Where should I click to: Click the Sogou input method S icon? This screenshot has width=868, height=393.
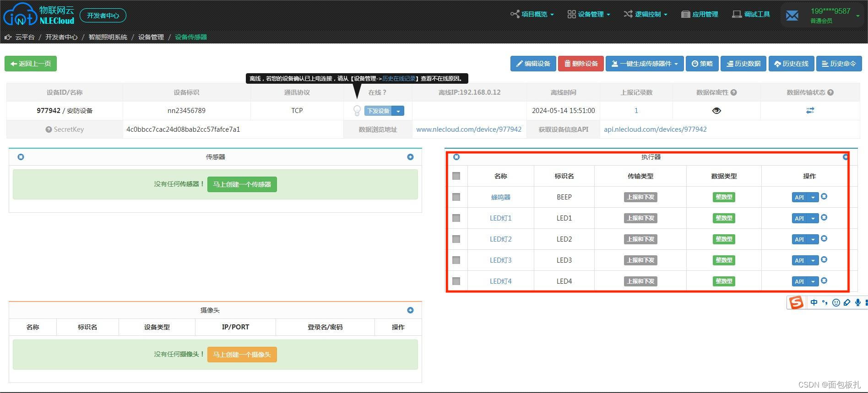click(796, 302)
